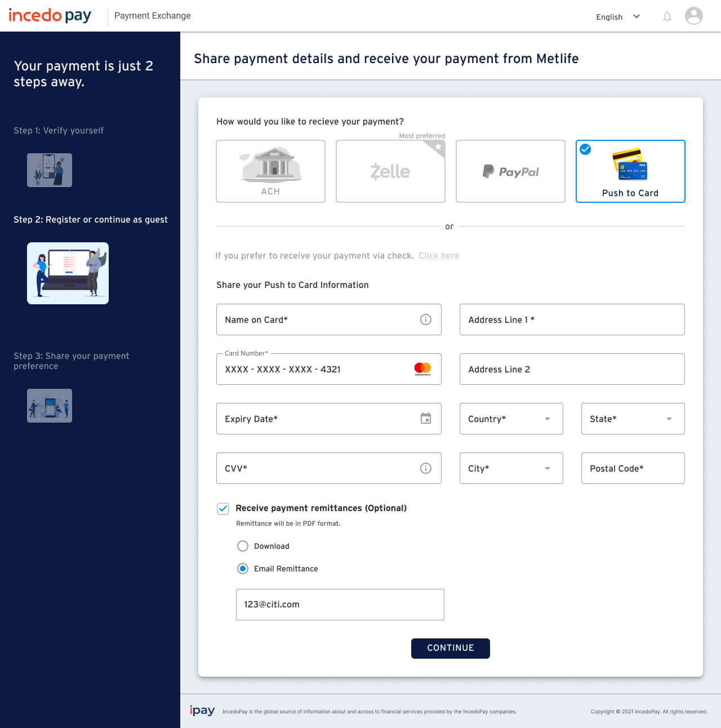The image size is (721, 728).
Task: Open the City dropdown
Action: [546, 468]
